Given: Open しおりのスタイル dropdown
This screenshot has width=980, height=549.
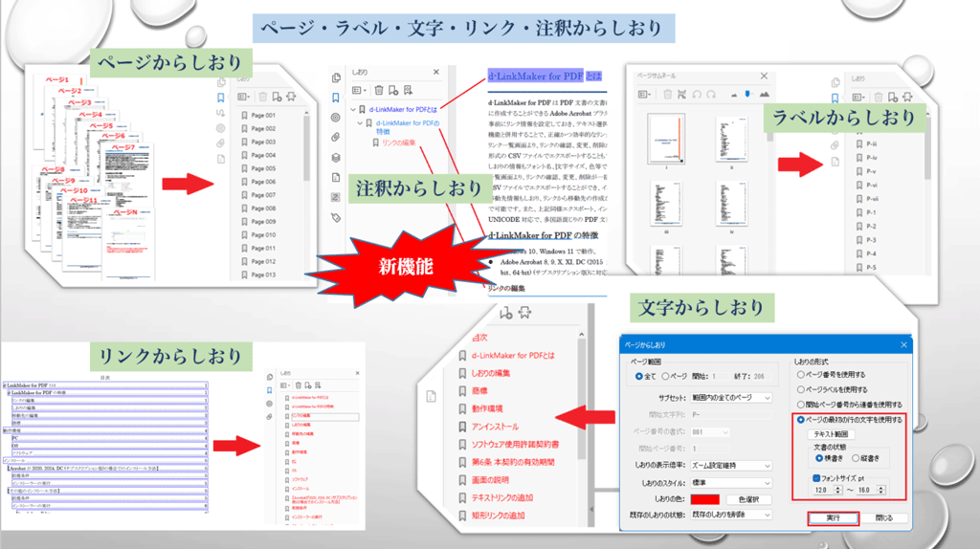Looking at the screenshot, I should tap(730, 483).
